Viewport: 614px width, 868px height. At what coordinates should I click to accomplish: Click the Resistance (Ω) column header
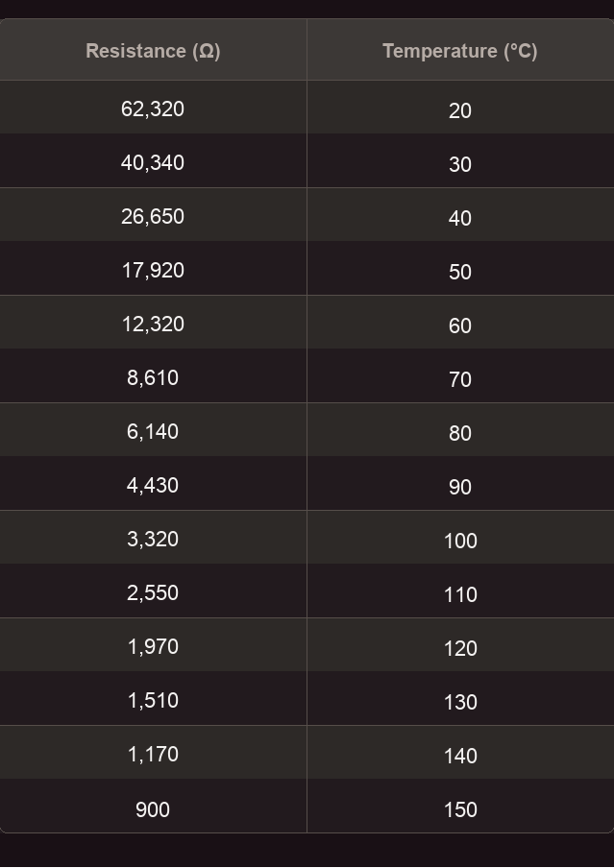point(153,50)
